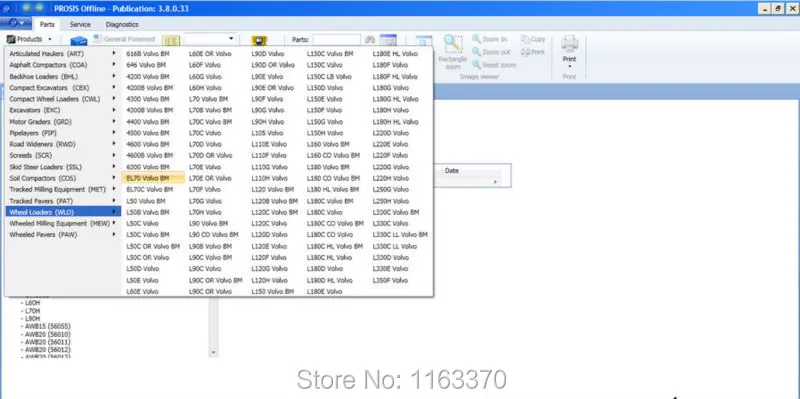Expand Asphalt Compactors (COA) submenu
The width and height of the screenshot is (800, 399).
point(62,65)
